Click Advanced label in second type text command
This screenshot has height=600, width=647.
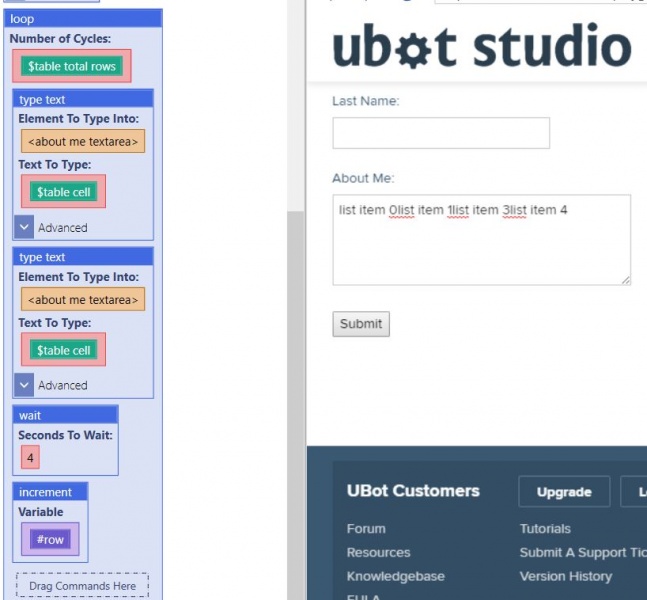pos(63,385)
